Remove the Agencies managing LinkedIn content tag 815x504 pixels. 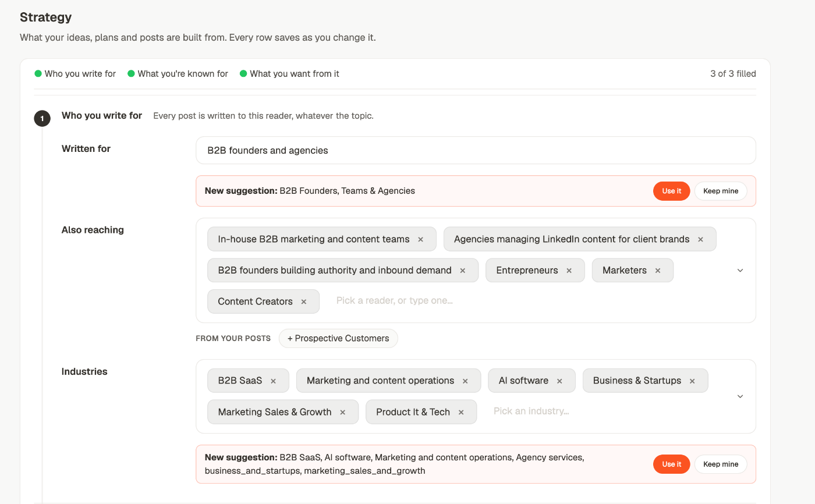[x=700, y=239]
